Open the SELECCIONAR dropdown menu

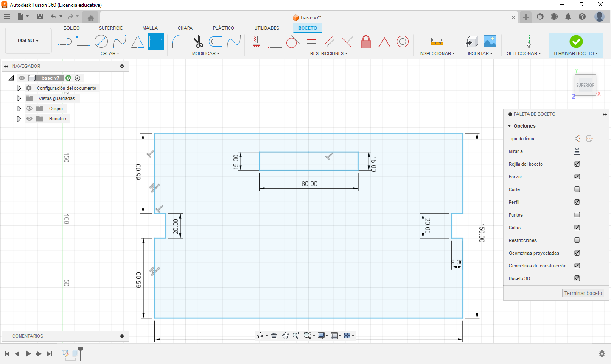[524, 53]
